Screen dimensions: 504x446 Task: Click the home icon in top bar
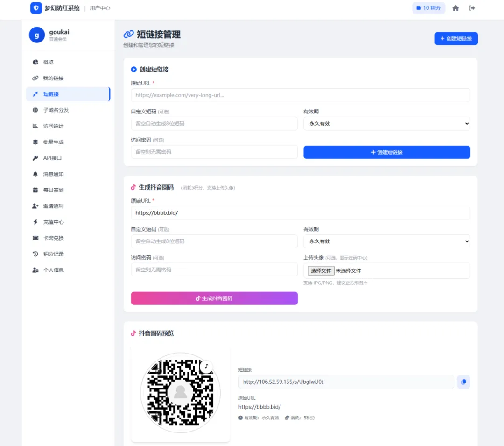click(455, 8)
